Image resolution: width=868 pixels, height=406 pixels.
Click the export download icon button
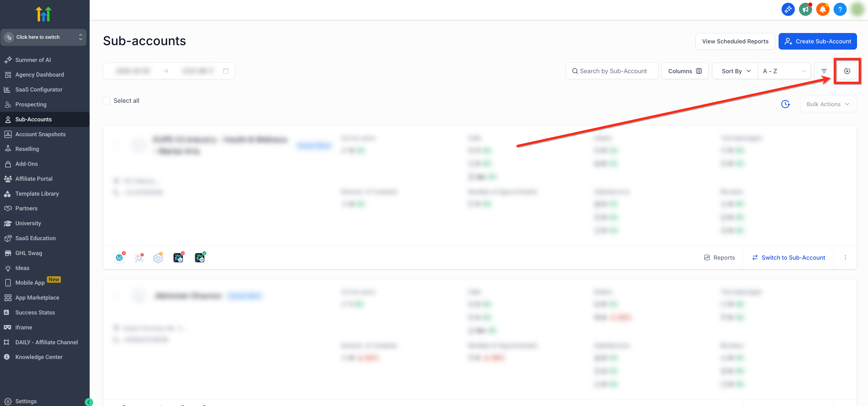click(847, 71)
